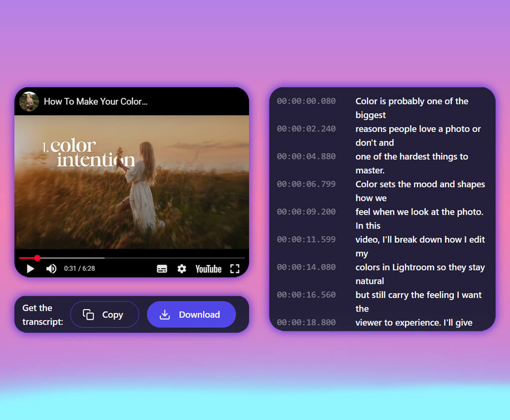The height and width of the screenshot is (420, 510).
Task: Click the 0:31 / 6:28 time display
Action: (79, 269)
